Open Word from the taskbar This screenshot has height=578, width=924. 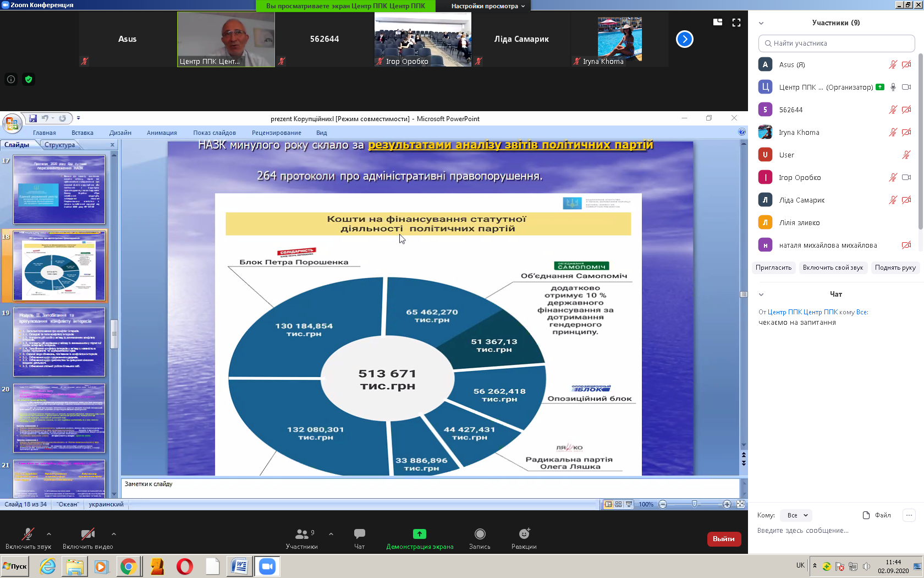[x=240, y=566]
